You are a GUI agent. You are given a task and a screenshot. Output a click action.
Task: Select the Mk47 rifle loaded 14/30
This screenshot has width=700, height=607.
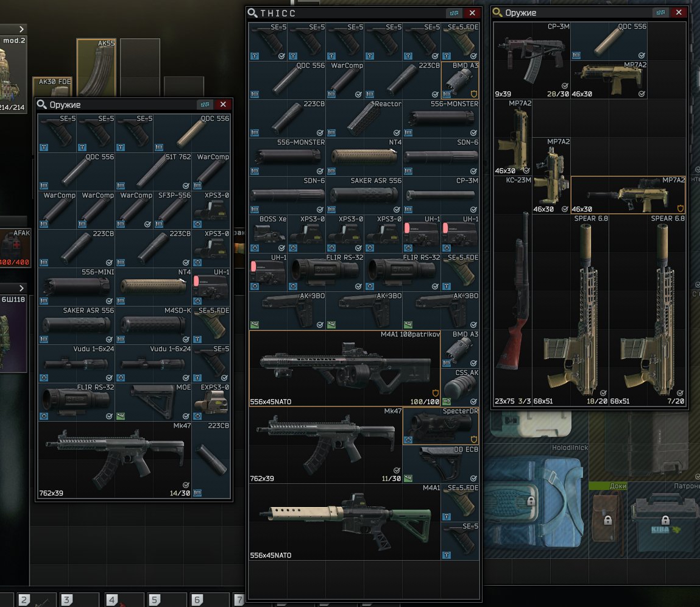click(x=115, y=460)
